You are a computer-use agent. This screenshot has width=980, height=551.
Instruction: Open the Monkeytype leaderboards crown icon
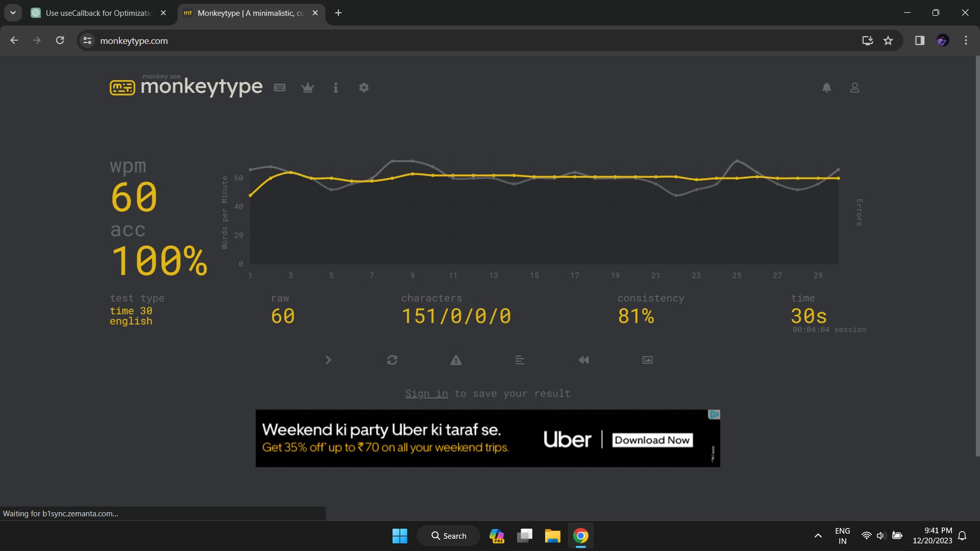point(307,88)
